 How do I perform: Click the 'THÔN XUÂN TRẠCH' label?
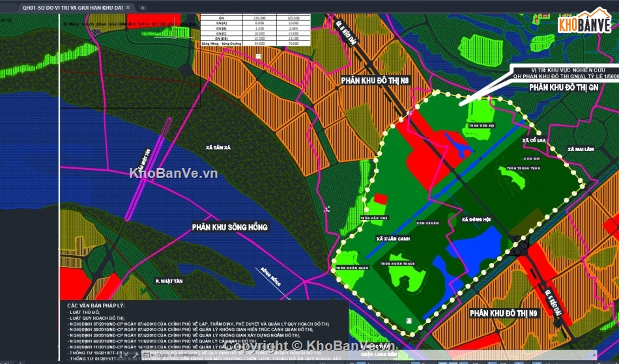(x=397, y=264)
